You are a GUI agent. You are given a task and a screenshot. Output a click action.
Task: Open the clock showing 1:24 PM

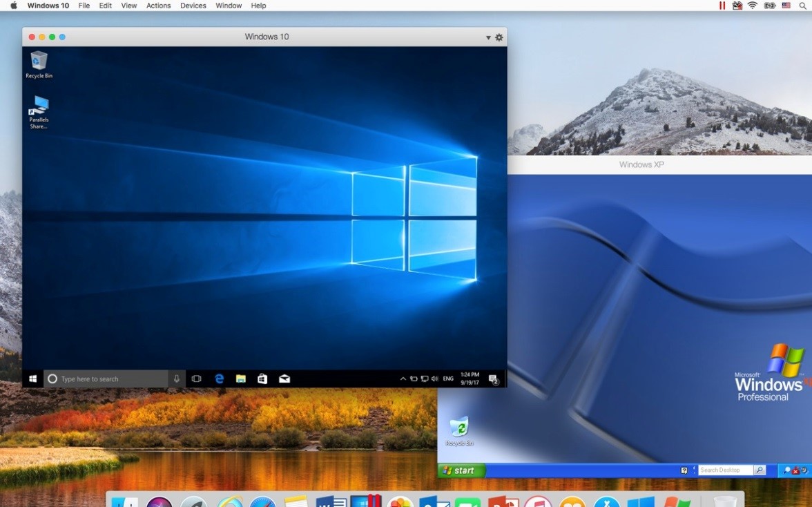click(x=470, y=379)
